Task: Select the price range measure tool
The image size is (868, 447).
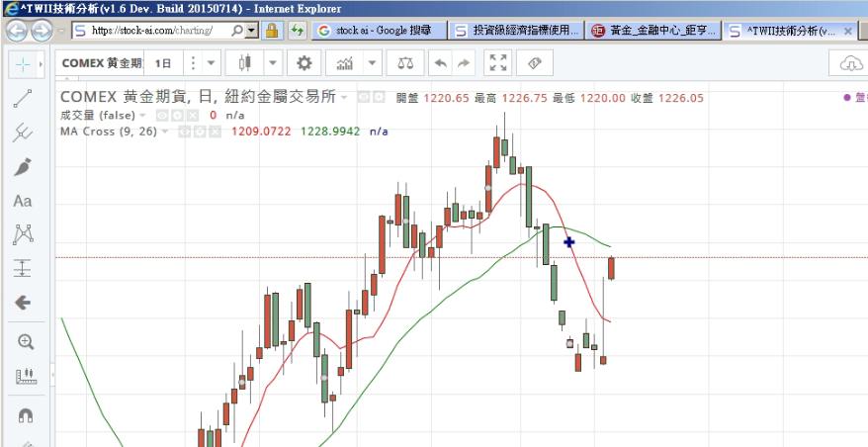Action: 22,269
